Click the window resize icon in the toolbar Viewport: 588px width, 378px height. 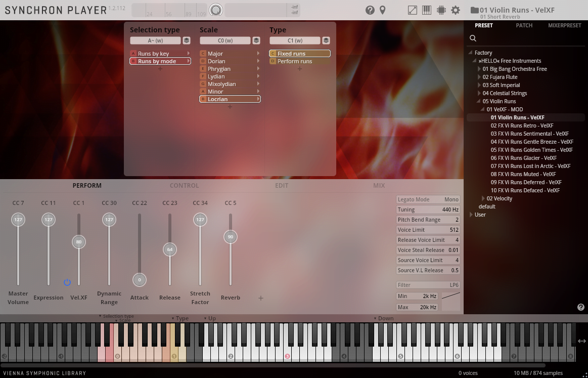coord(413,10)
